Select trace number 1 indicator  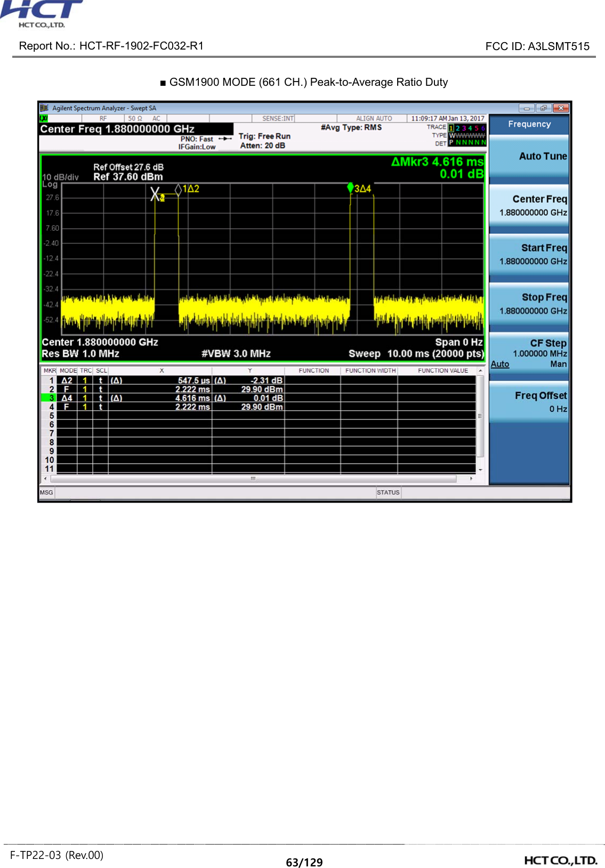(x=451, y=128)
